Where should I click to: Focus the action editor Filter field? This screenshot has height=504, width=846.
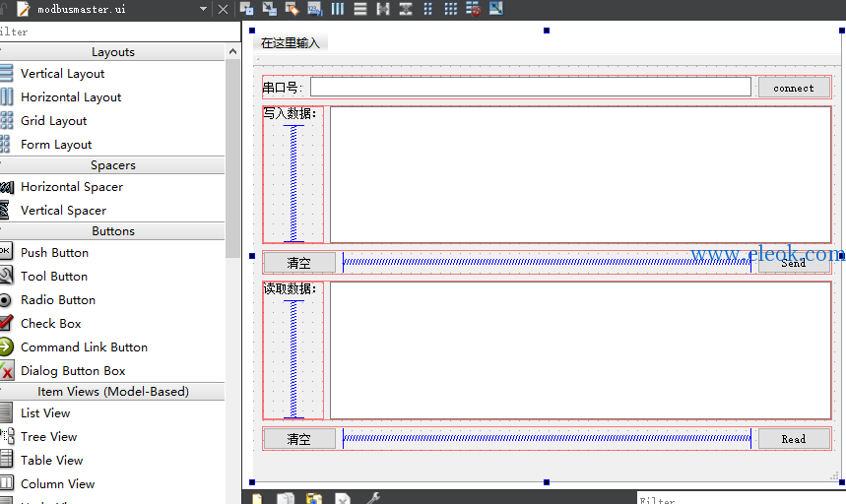(x=742, y=499)
